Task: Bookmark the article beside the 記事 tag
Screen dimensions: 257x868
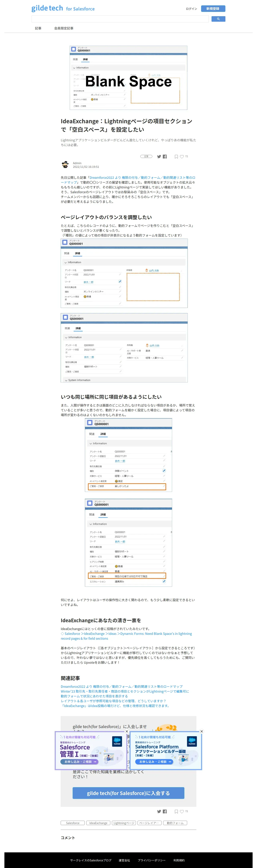Action: tap(176, 156)
